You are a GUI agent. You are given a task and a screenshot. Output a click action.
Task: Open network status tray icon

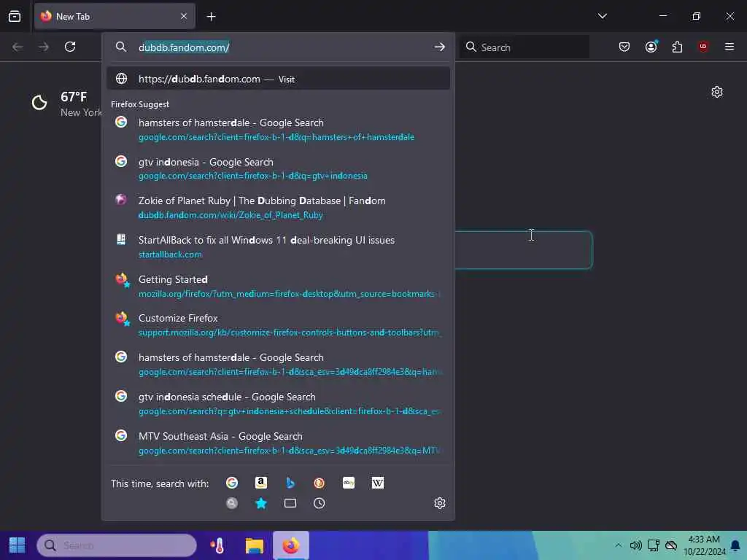coord(653,545)
